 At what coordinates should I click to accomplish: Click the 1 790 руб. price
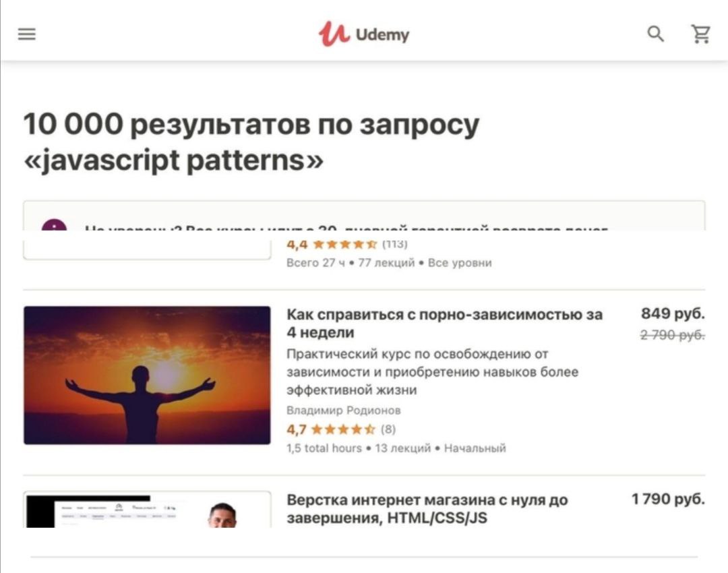pos(668,499)
